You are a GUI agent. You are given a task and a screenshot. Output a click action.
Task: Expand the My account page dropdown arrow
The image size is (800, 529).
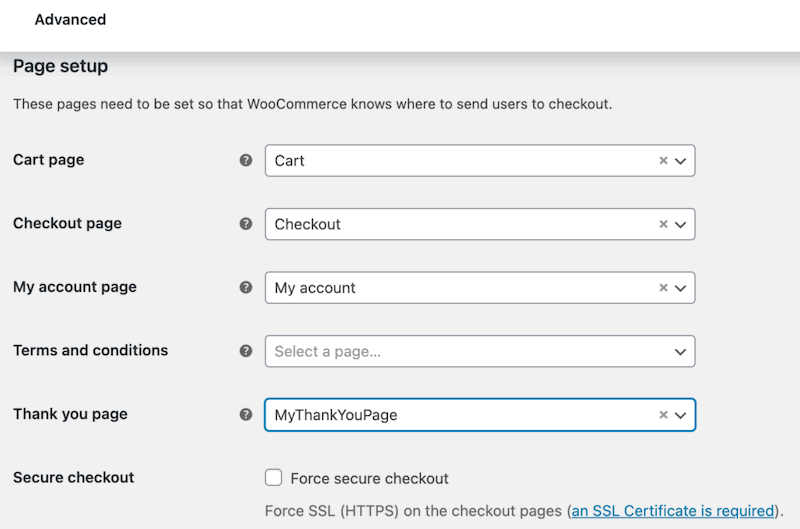pyautogui.click(x=681, y=288)
